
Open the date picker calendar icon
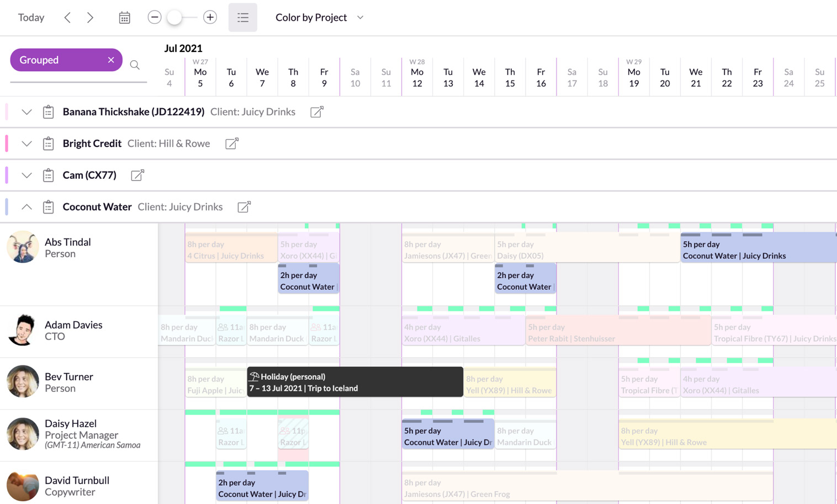[124, 17]
